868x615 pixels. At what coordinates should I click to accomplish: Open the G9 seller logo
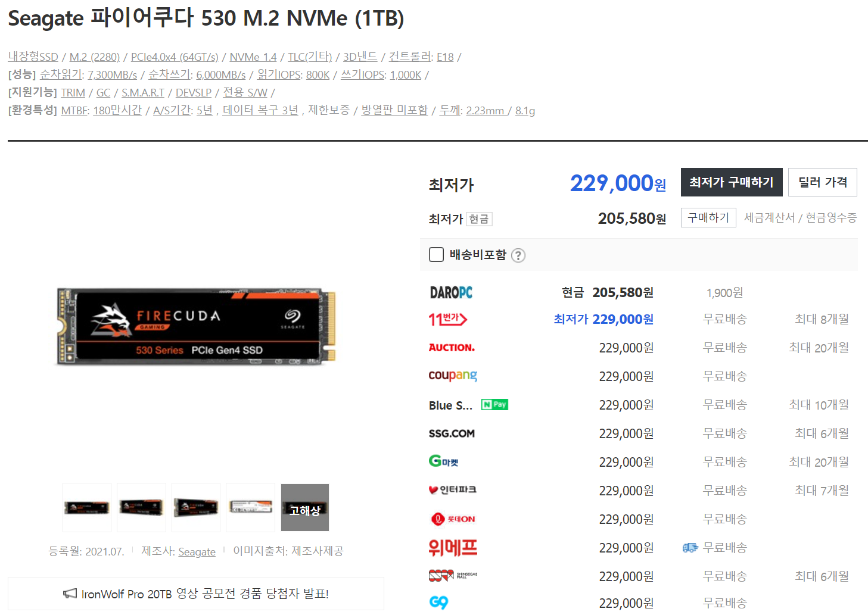click(x=438, y=602)
